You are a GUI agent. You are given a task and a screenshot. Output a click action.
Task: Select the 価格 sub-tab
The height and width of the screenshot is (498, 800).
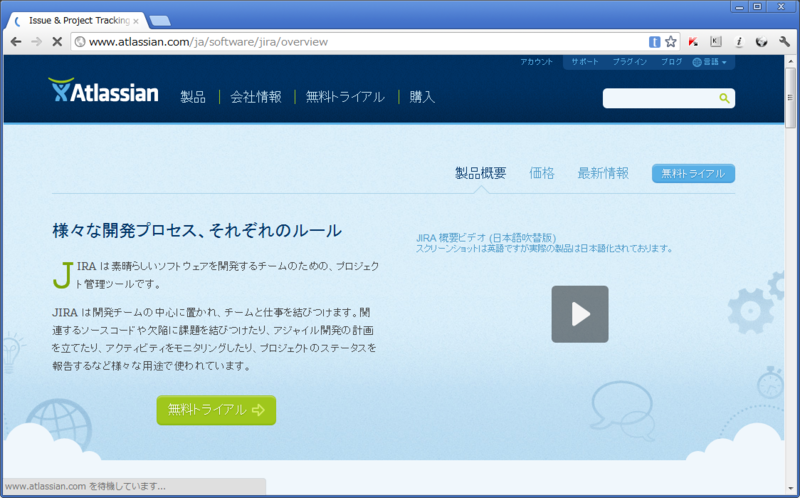pos(541,173)
